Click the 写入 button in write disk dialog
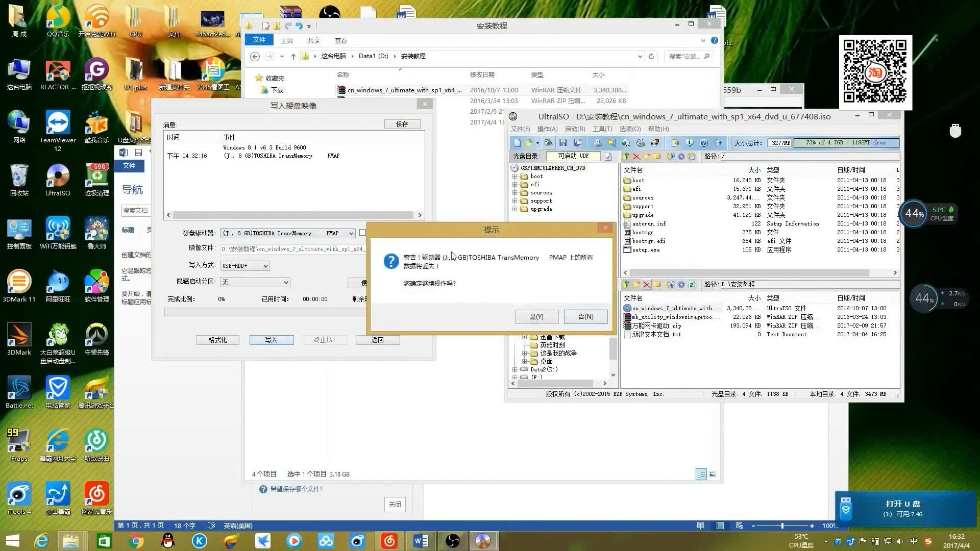Image resolution: width=980 pixels, height=551 pixels. pos(271,340)
